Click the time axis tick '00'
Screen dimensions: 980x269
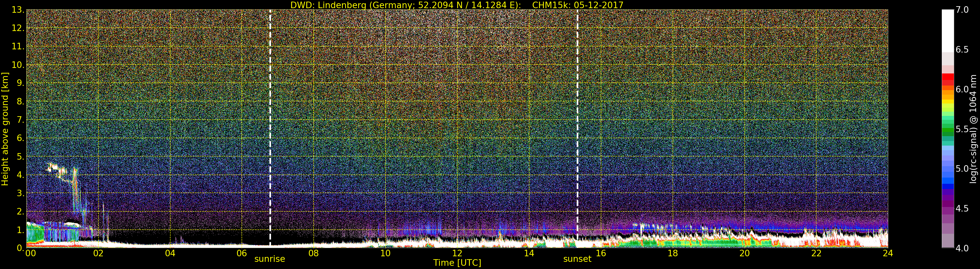(30, 253)
